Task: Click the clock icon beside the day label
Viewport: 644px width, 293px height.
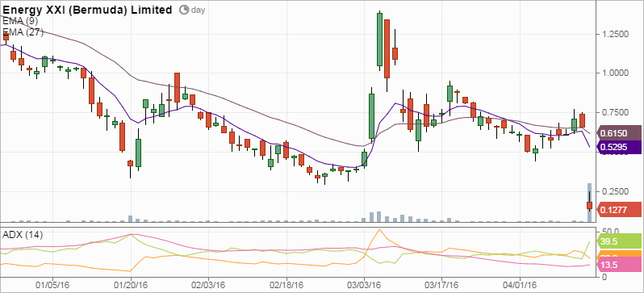Action: (x=185, y=10)
